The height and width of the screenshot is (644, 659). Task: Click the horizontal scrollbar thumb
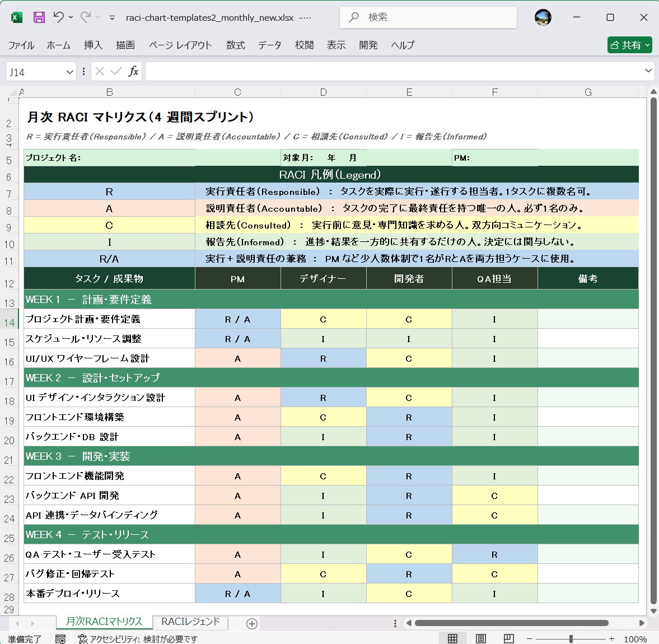[x=512, y=623]
